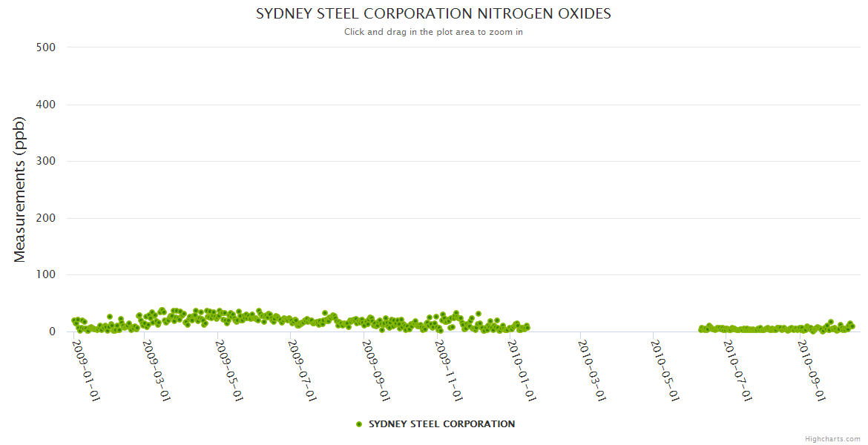Click the 'Click and drag' subtitle text
The image size is (868, 445).
click(x=433, y=32)
